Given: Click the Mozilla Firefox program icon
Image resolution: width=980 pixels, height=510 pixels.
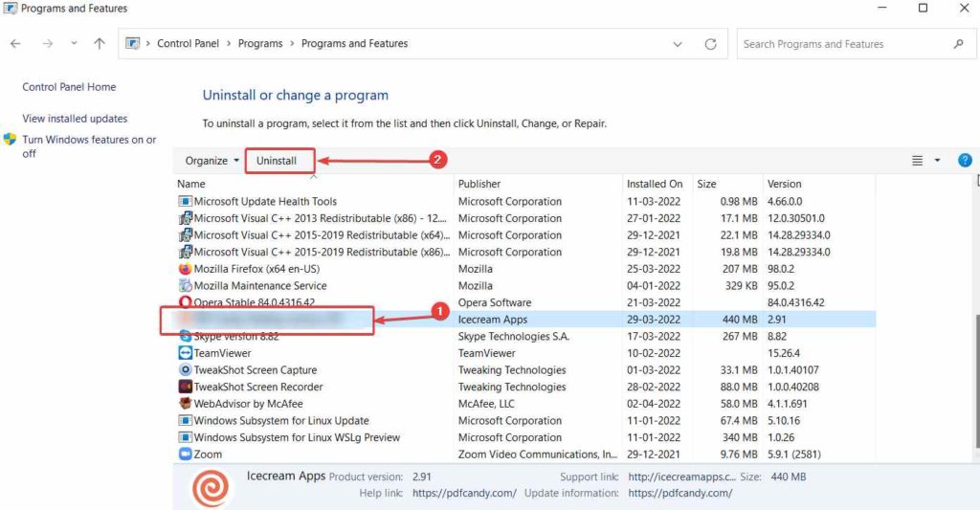Looking at the screenshot, I should [185, 269].
